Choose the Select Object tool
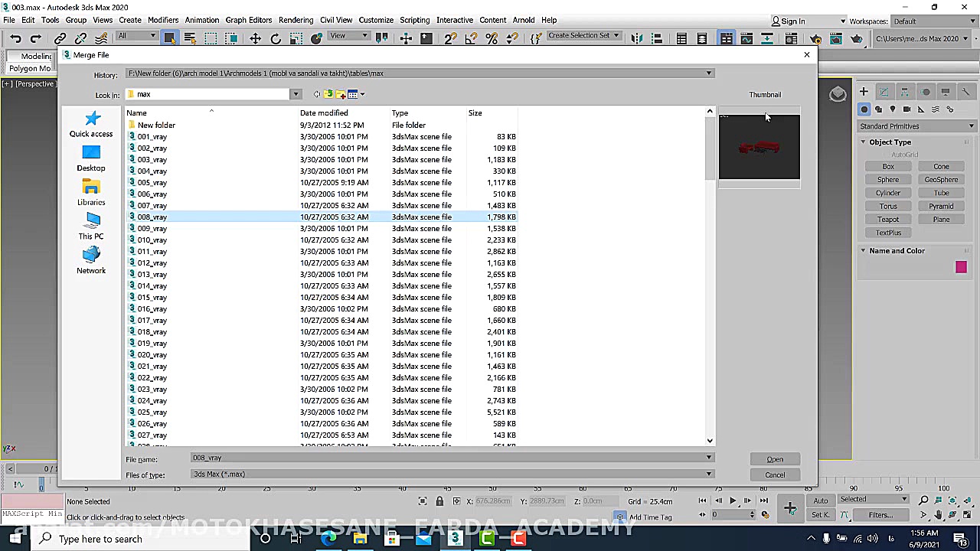This screenshot has height=551, width=980. [x=170, y=38]
